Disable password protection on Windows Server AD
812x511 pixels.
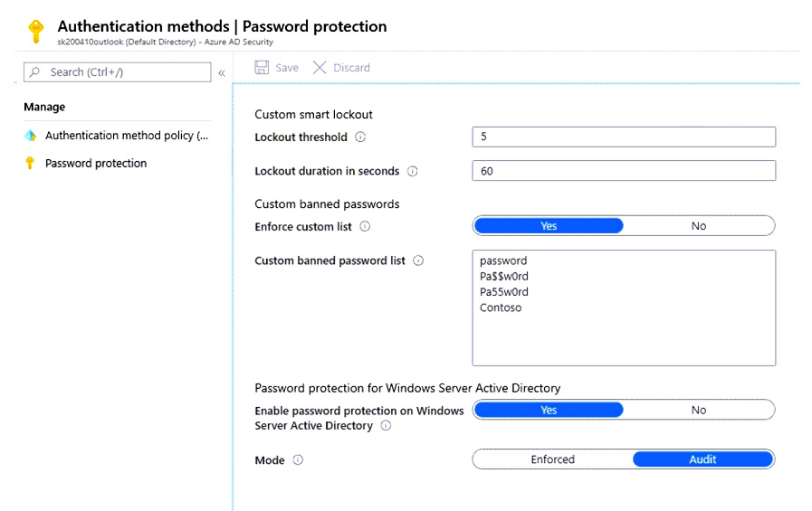tap(698, 410)
